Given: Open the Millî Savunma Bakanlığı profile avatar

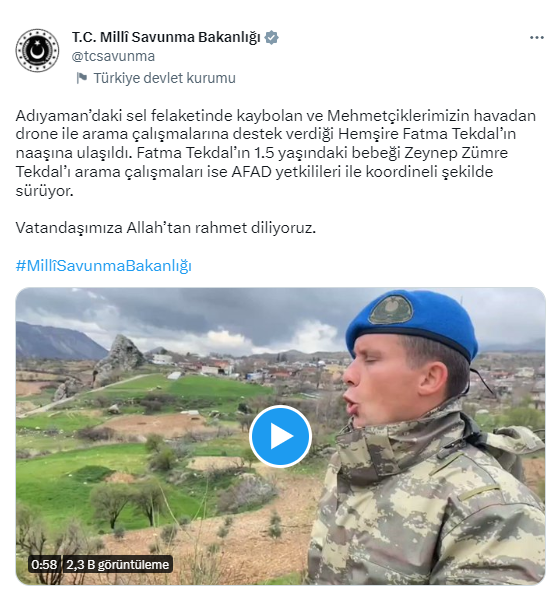Looking at the screenshot, I should pyautogui.click(x=37, y=50).
